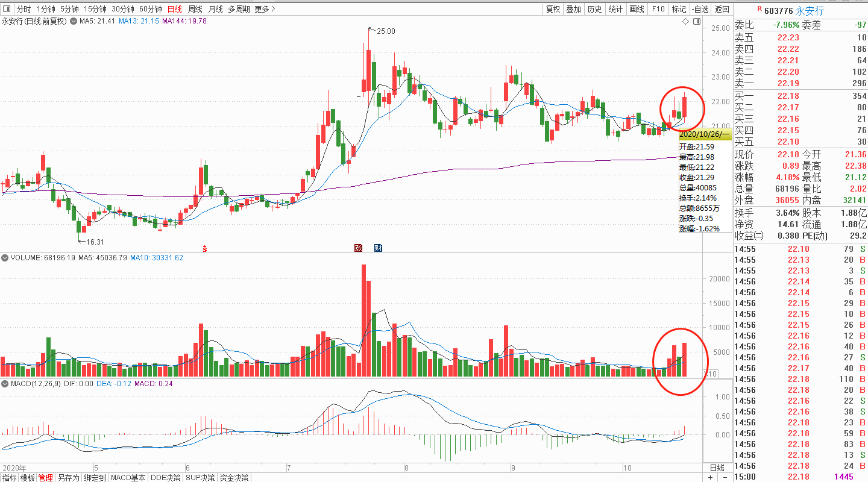Click the red 涨 event marker on chart

click(x=359, y=248)
